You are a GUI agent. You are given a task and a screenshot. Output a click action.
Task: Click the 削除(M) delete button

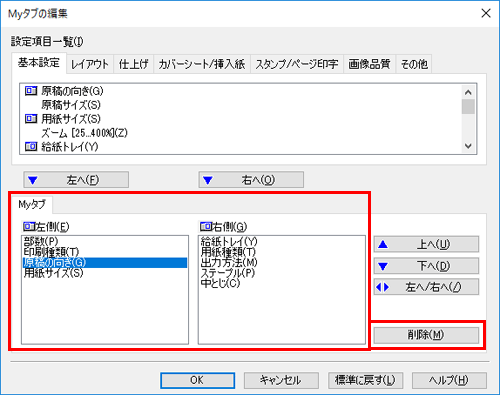(426, 335)
